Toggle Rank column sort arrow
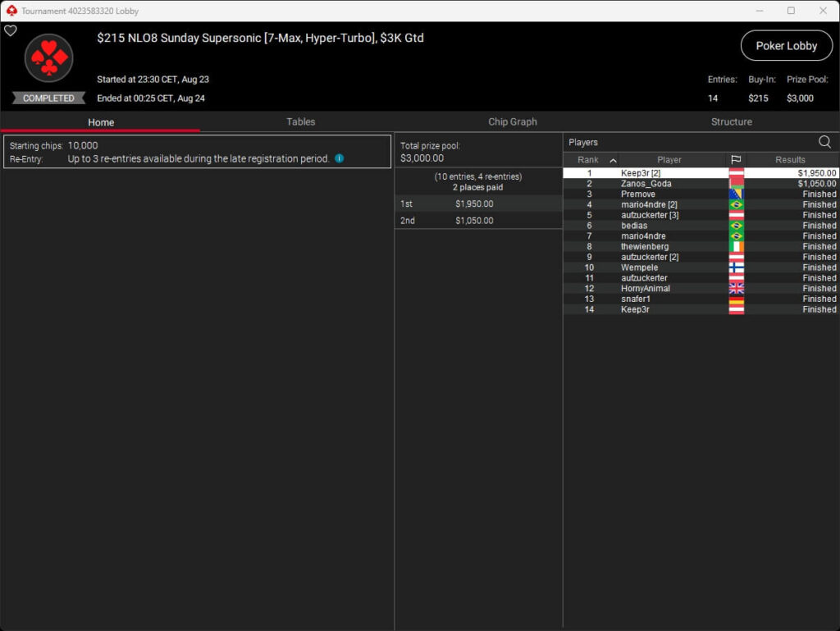The height and width of the screenshot is (631, 840). [614, 160]
